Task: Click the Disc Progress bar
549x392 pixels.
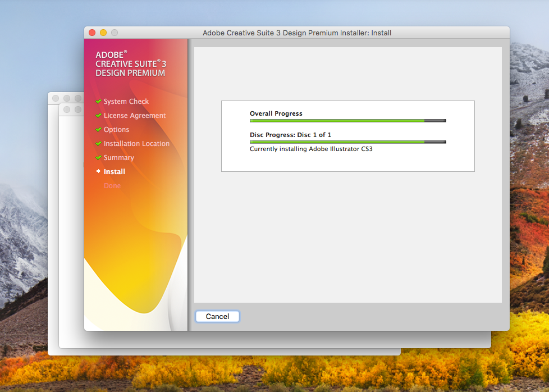Action: point(347,142)
